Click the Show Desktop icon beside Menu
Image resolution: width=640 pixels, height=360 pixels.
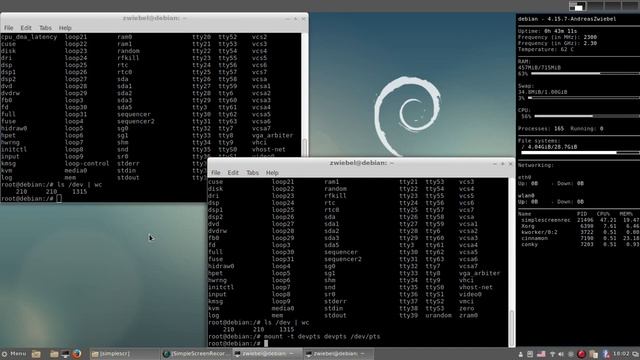click(36, 354)
